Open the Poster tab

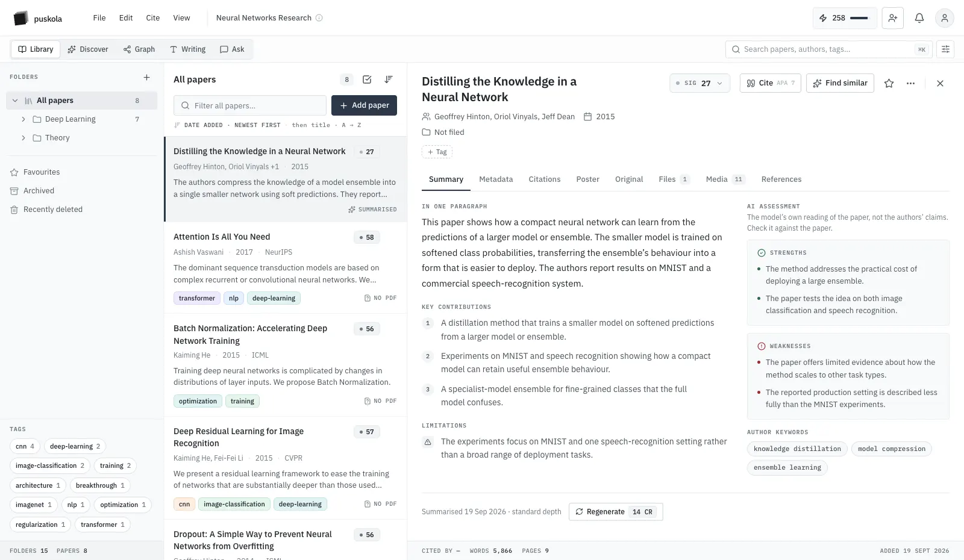(587, 179)
